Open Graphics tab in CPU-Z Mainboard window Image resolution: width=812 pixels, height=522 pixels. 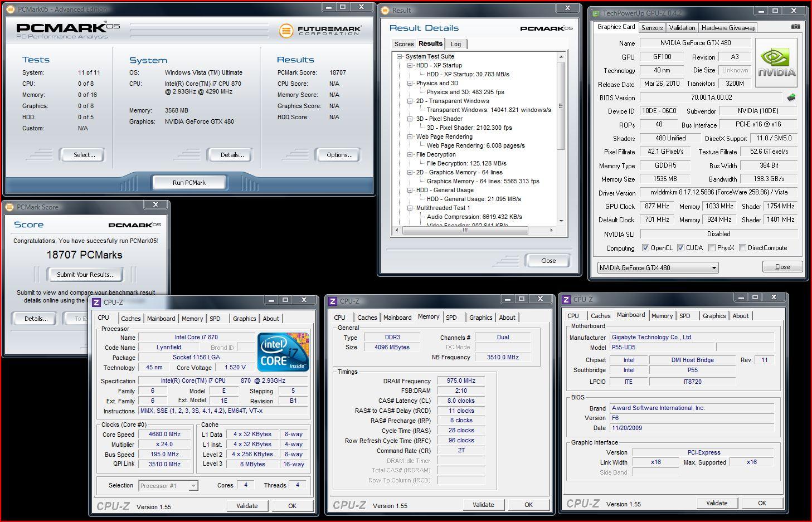(x=714, y=316)
